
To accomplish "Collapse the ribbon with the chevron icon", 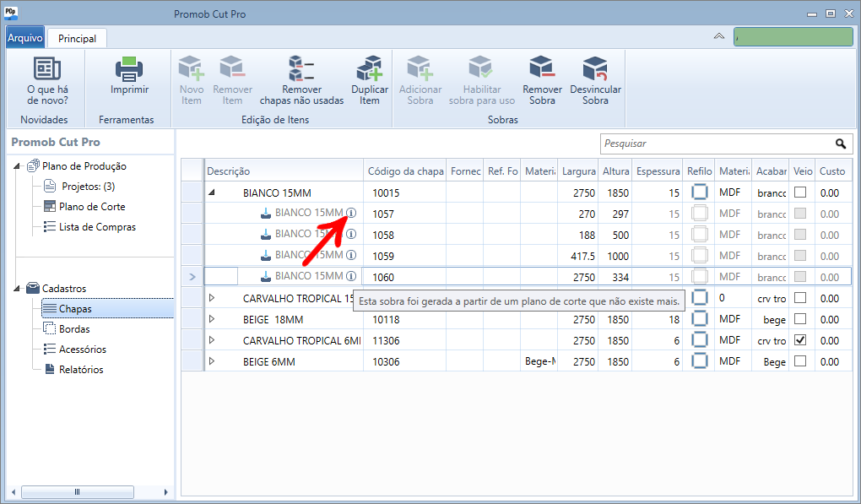I will tap(719, 36).
